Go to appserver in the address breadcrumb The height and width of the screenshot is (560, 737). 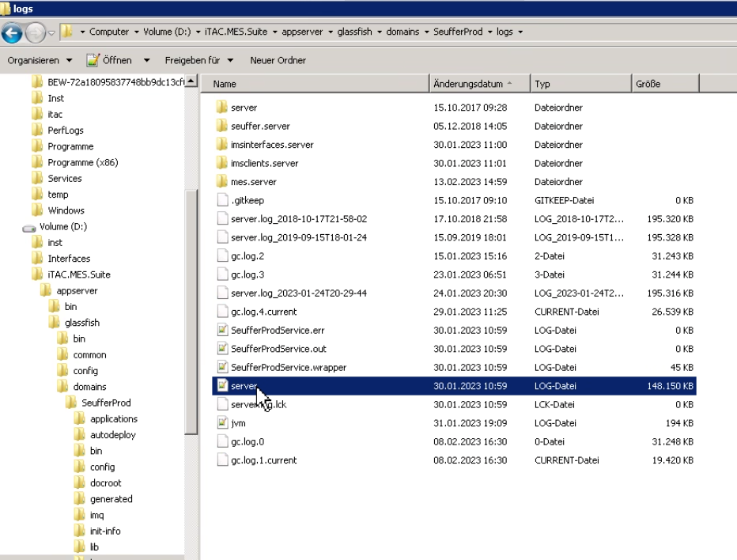tap(302, 32)
